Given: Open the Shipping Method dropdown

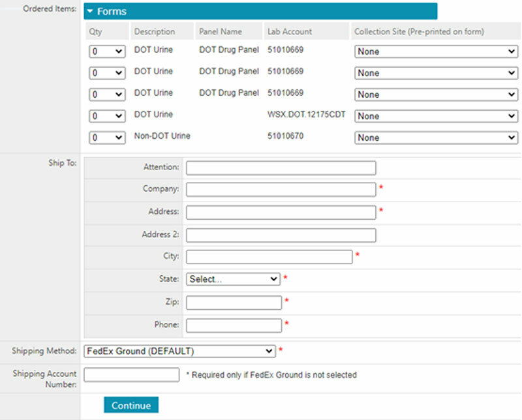Looking at the screenshot, I should point(179,352).
